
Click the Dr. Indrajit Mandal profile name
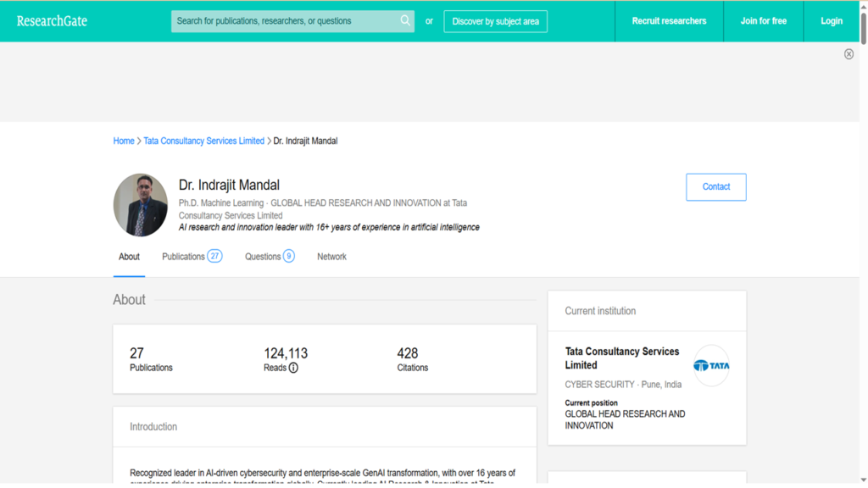pos(229,185)
